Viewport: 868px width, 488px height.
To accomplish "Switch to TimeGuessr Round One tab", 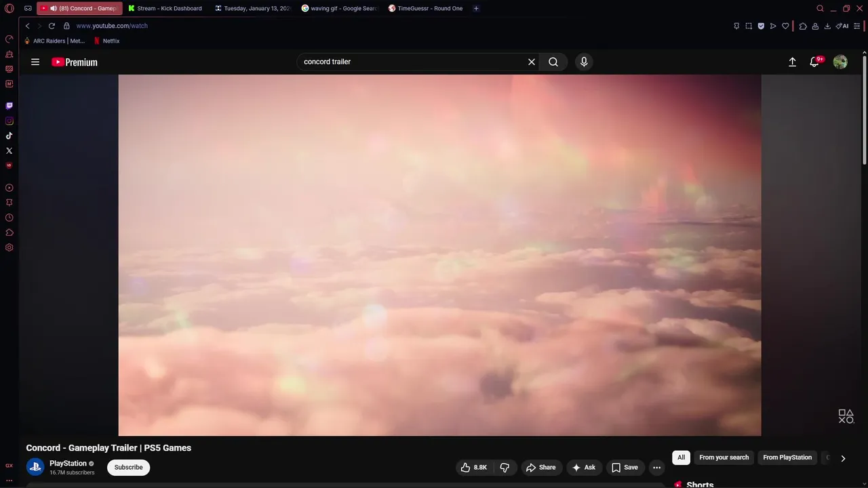I will point(426,9).
